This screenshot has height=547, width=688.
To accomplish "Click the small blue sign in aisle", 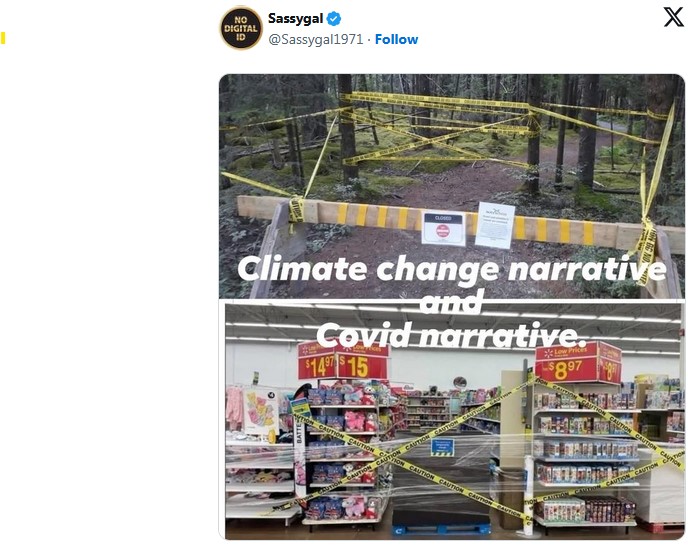I will [x=442, y=447].
